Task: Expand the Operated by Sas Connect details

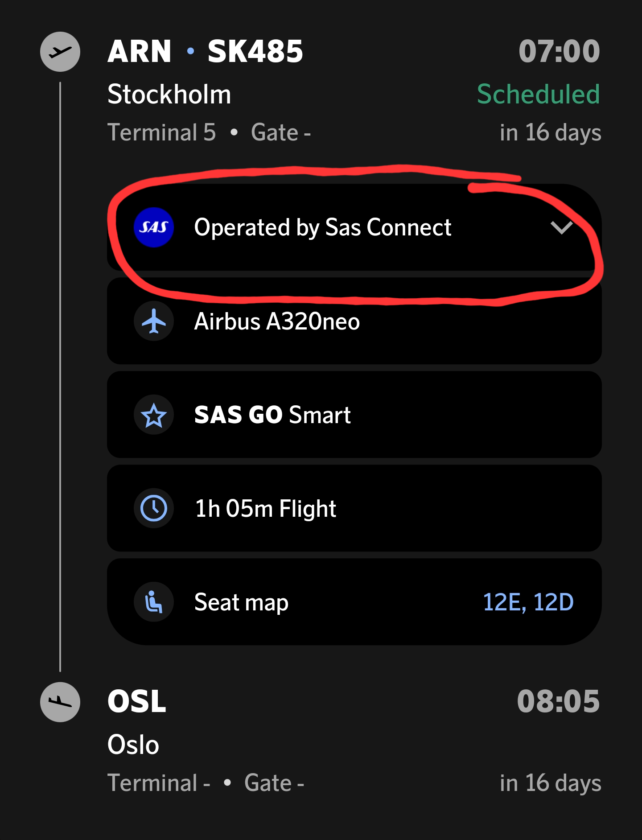Action: click(562, 228)
